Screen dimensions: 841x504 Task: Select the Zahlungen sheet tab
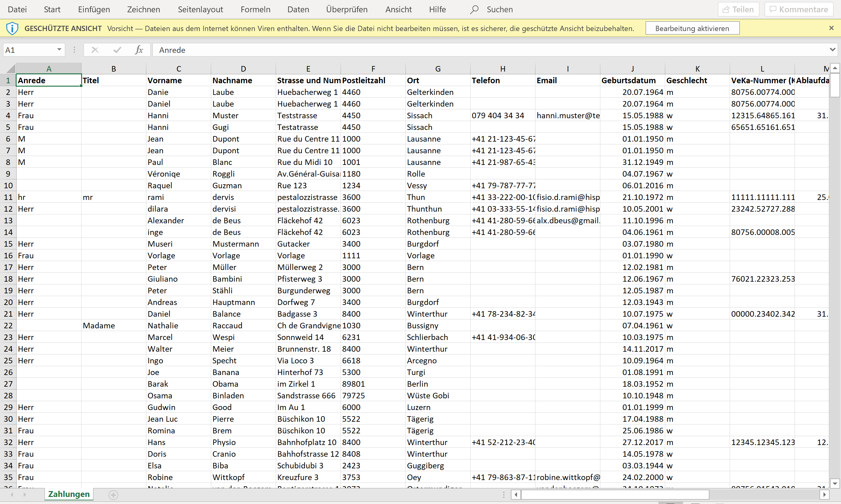69,494
